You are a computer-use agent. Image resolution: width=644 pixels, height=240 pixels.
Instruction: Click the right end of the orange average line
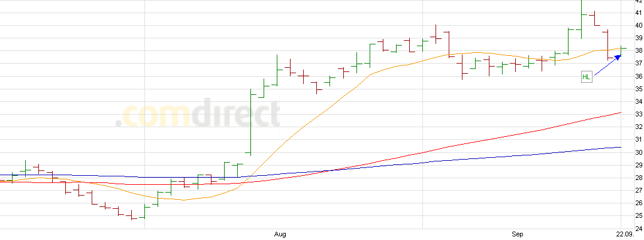(x=619, y=49)
